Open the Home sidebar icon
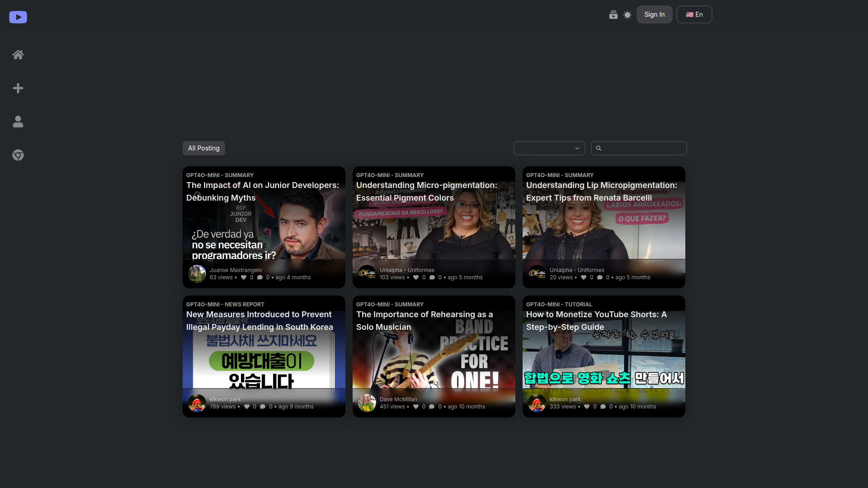The width and height of the screenshot is (868, 488). pyautogui.click(x=18, y=55)
